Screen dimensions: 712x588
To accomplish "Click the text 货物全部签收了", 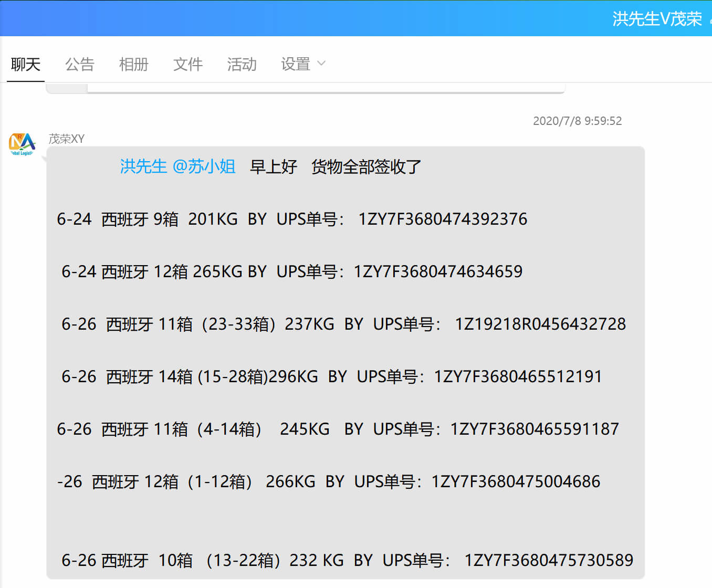I will pos(367,166).
